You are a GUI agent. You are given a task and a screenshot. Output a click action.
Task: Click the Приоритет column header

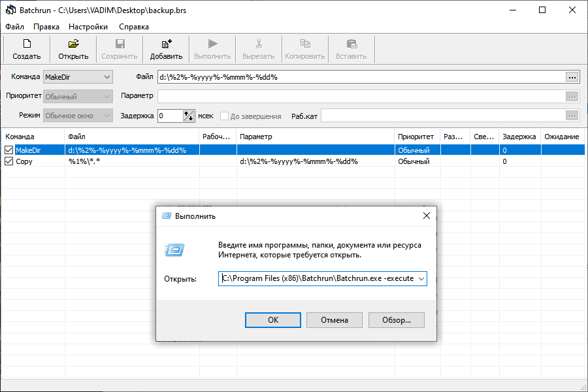pyautogui.click(x=417, y=137)
